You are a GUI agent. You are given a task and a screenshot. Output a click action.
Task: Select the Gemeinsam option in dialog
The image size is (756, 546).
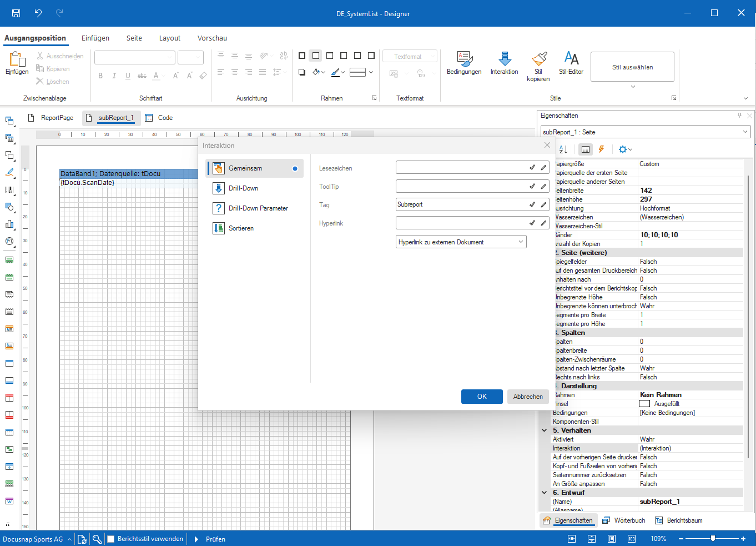pyautogui.click(x=254, y=168)
